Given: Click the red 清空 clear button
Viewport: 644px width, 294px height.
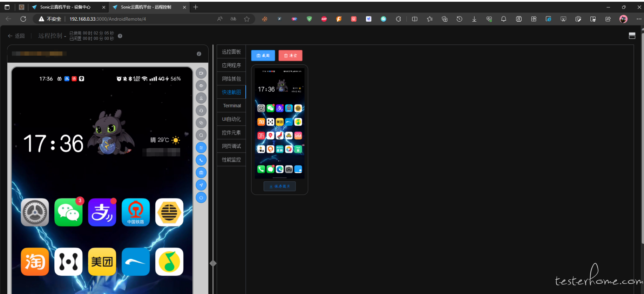Looking at the screenshot, I should [290, 56].
